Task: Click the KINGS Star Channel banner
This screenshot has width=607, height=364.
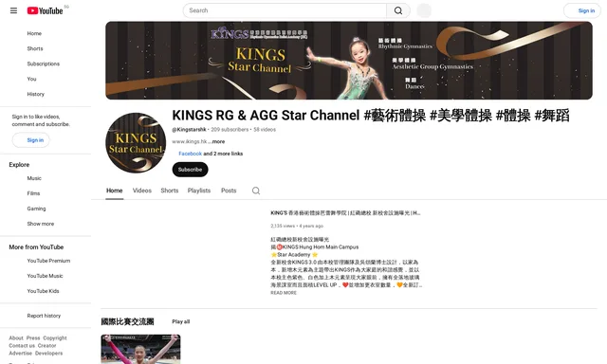Action: [x=349, y=61]
